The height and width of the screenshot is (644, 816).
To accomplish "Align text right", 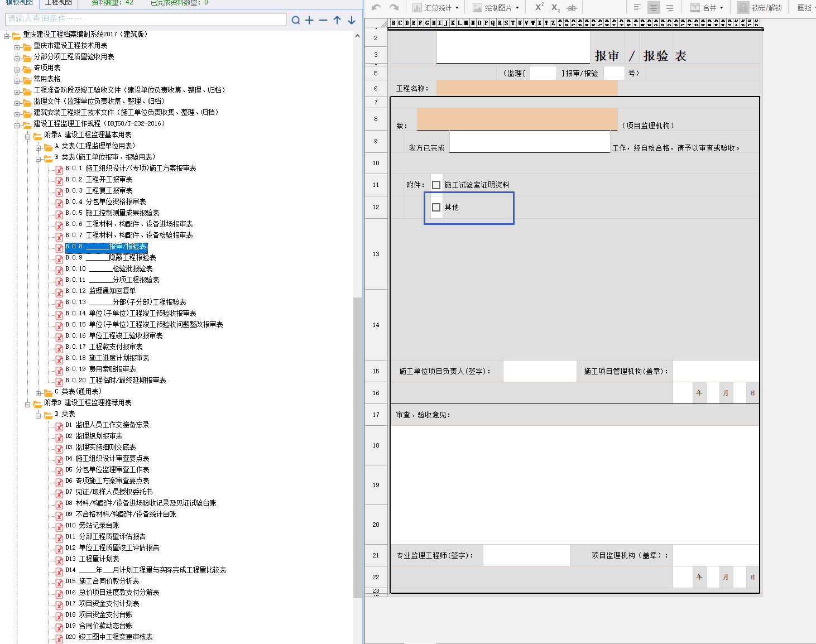I will coord(670,7).
